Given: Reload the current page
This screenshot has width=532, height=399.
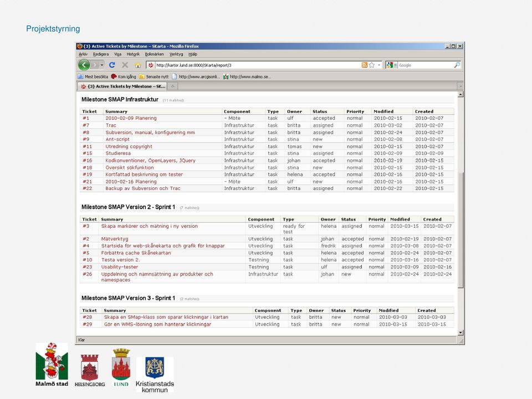Looking at the screenshot, I should tap(112, 65).
